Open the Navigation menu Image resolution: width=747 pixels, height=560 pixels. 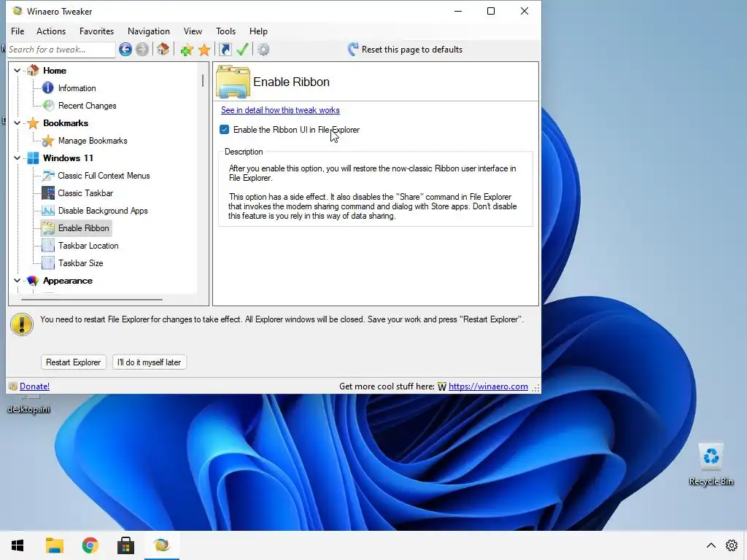pyautogui.click(x=149, y=31)
